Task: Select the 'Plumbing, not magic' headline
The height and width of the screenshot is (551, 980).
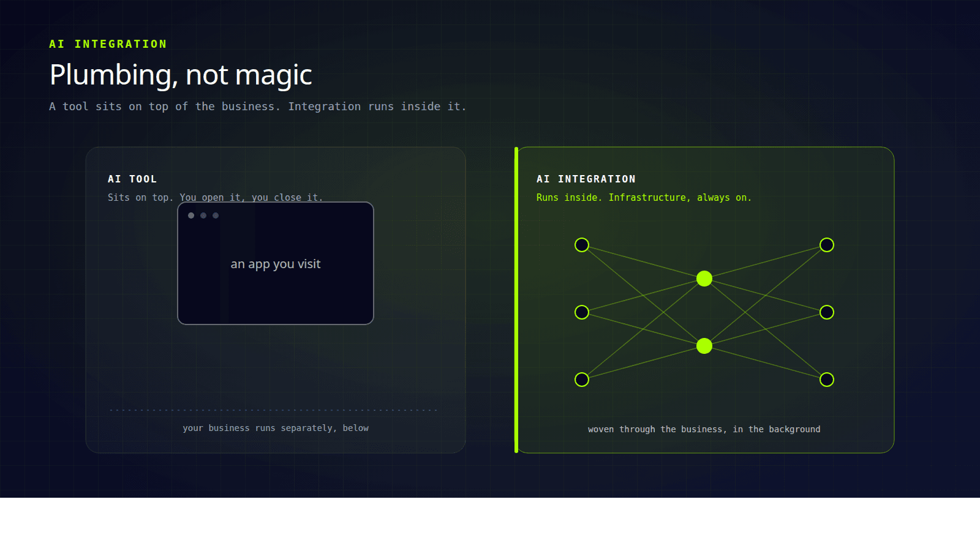Action: [x=181, y=75]
